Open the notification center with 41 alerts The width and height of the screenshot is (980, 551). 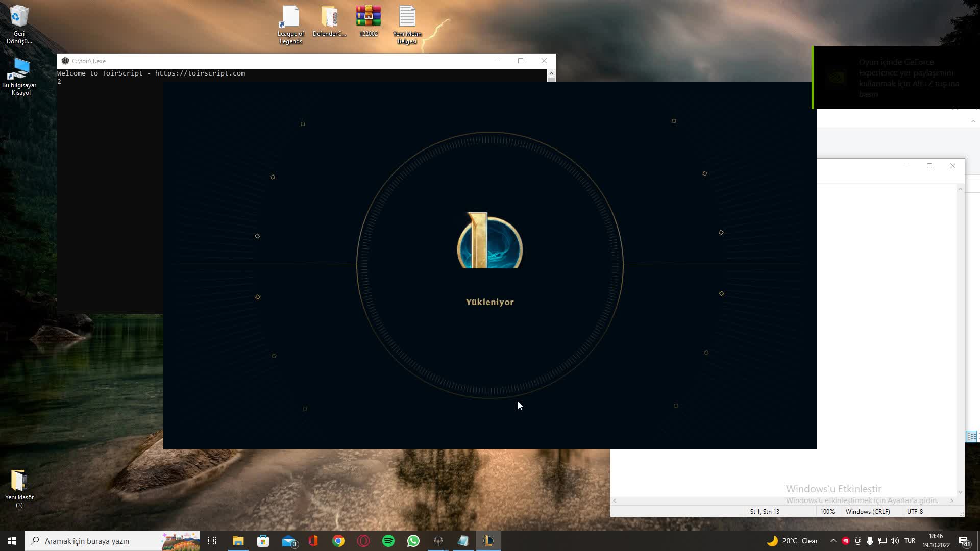964,541
